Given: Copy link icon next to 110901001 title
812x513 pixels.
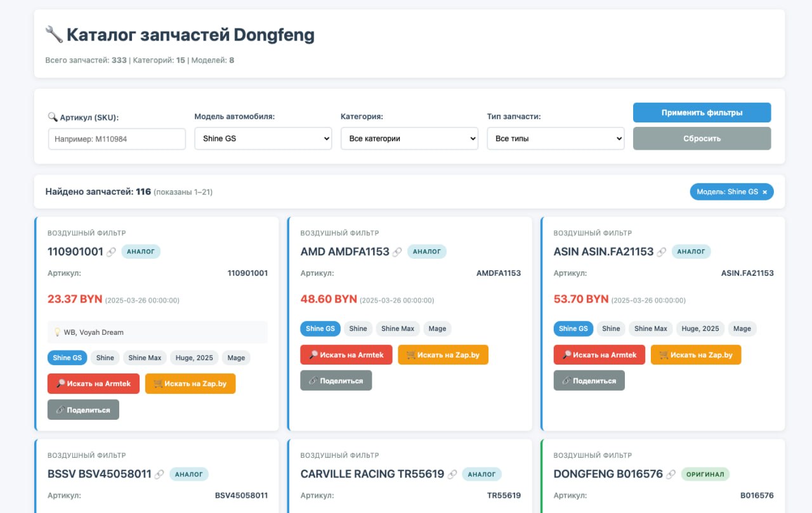Looking at the screenshot, I should click(111, 252).
